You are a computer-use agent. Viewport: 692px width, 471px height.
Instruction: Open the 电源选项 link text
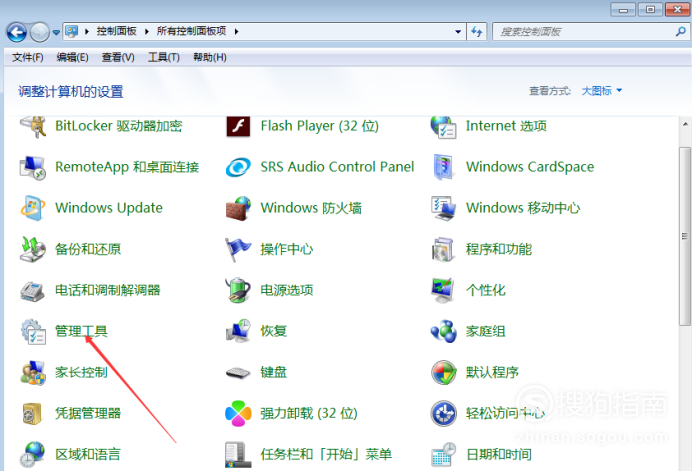pyautogui.click(x=287, y=290)
